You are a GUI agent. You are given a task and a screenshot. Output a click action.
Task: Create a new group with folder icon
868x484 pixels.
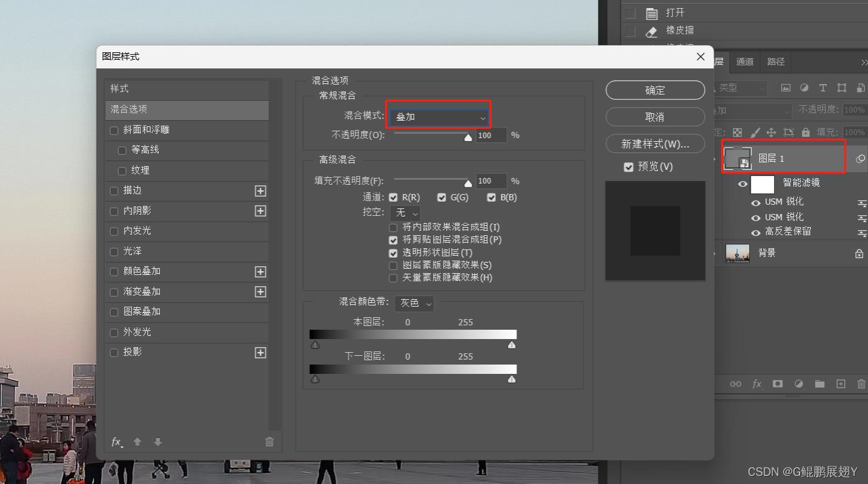coord(819,384)
